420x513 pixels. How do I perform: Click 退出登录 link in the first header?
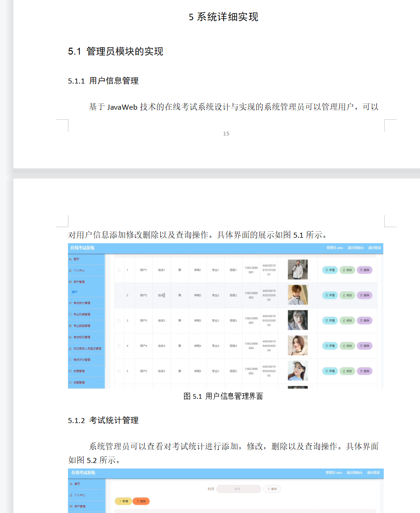(x=375, y=248)
